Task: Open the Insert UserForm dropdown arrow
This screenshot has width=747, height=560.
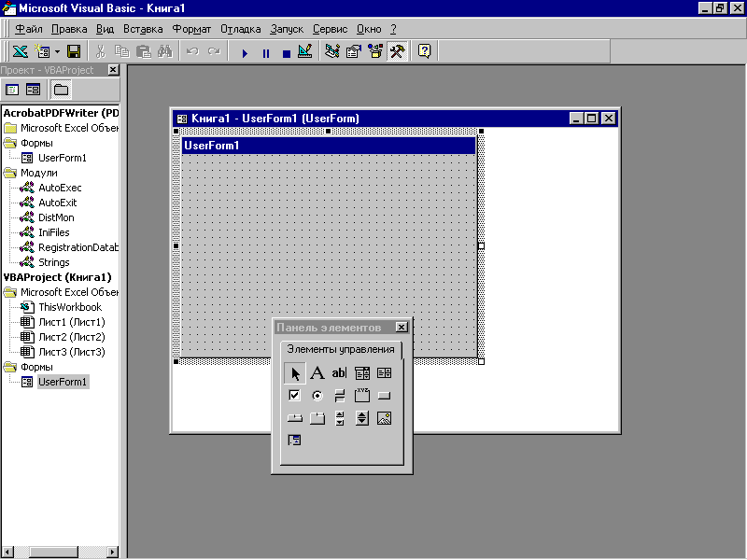Action: click(x=57, y=52)
